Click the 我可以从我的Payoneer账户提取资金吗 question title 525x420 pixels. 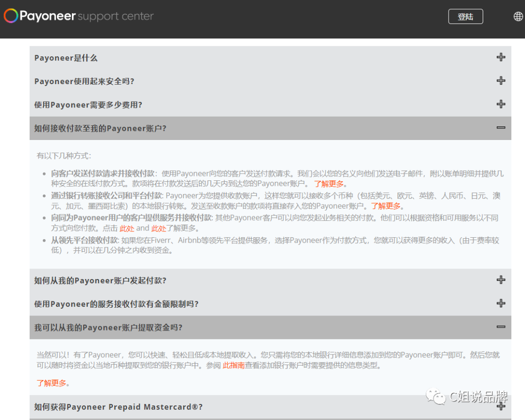(108, 327)
